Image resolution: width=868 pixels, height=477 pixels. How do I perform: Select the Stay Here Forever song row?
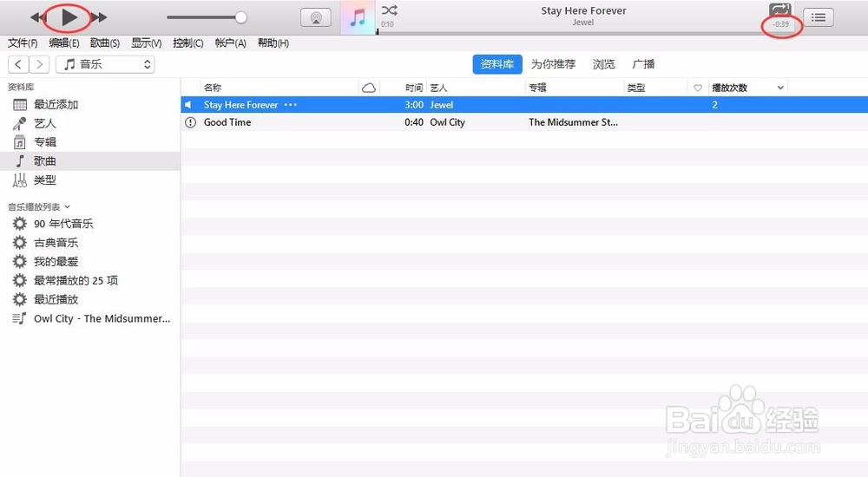coord(524,105)
